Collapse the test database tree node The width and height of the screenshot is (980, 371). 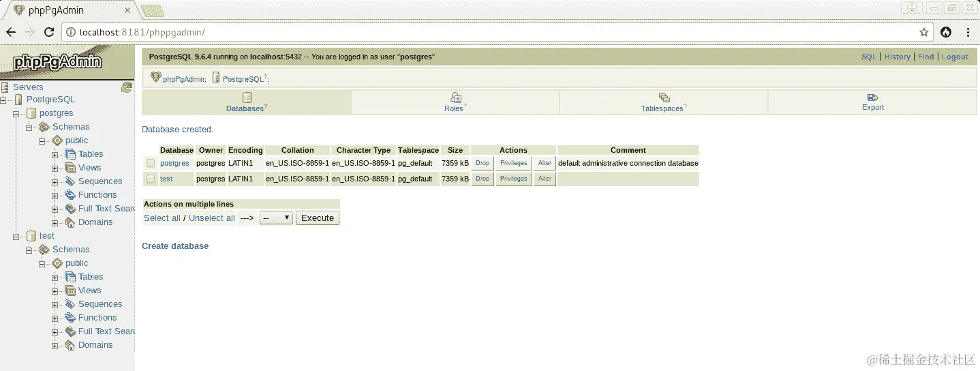(x=16, y=236)
